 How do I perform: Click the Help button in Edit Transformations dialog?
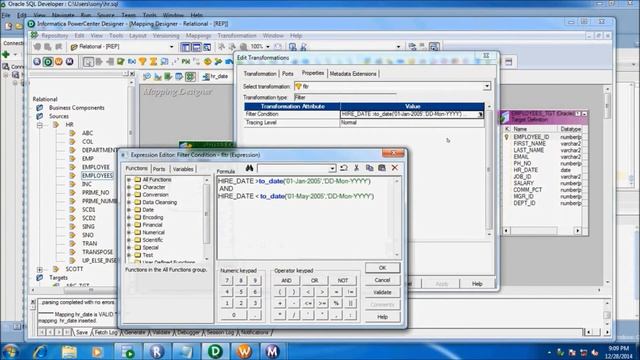tap(477, 284)
